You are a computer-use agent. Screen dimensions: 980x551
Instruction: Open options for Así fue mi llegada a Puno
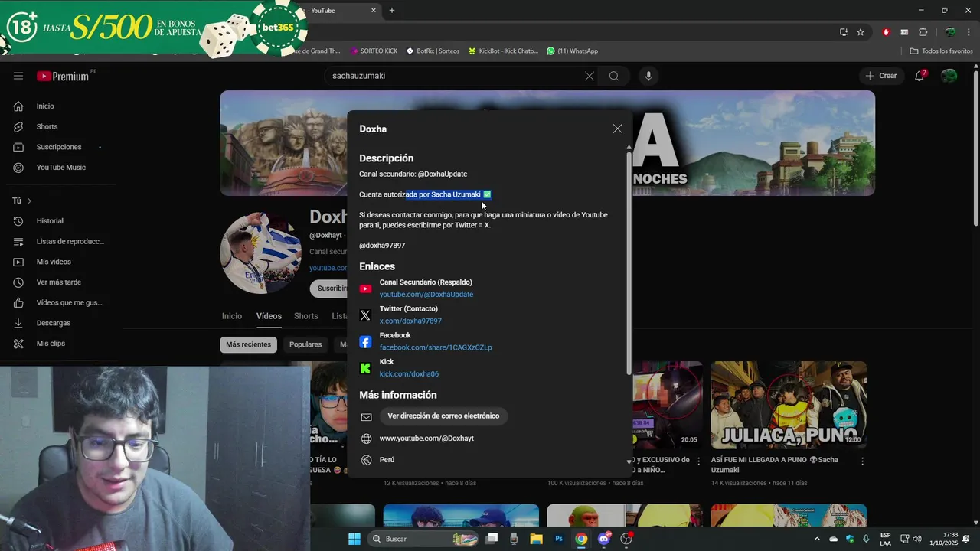pyautogui.click(x=863, y=461)
